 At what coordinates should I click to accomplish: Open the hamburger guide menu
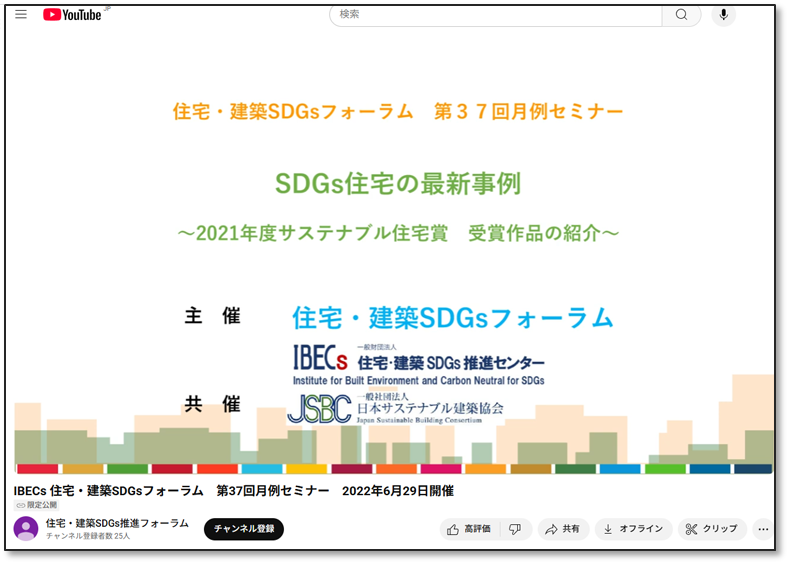point(21,15)
